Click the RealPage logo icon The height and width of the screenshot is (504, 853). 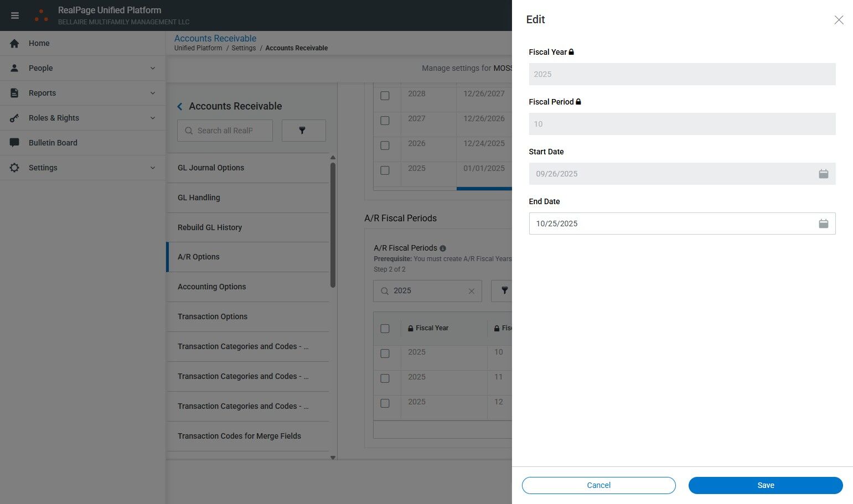point(41,15)
